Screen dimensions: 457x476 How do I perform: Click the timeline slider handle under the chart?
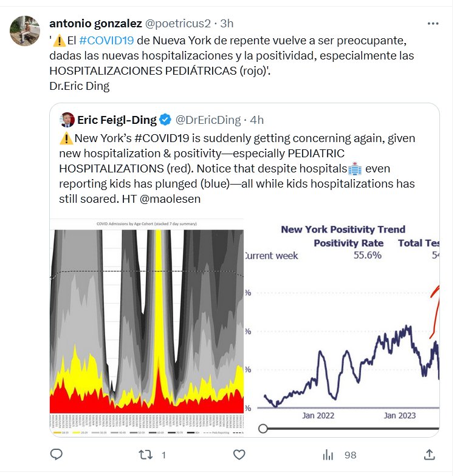tap(263, 429)
